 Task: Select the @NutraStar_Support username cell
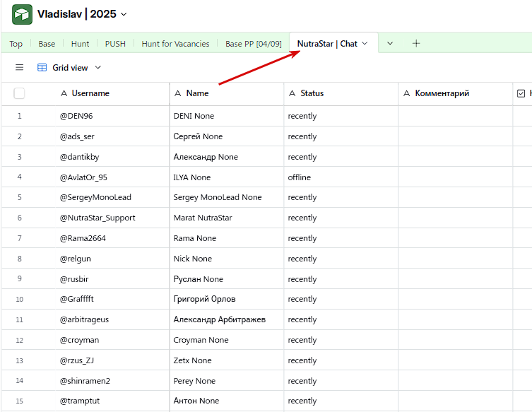[97, 218]
